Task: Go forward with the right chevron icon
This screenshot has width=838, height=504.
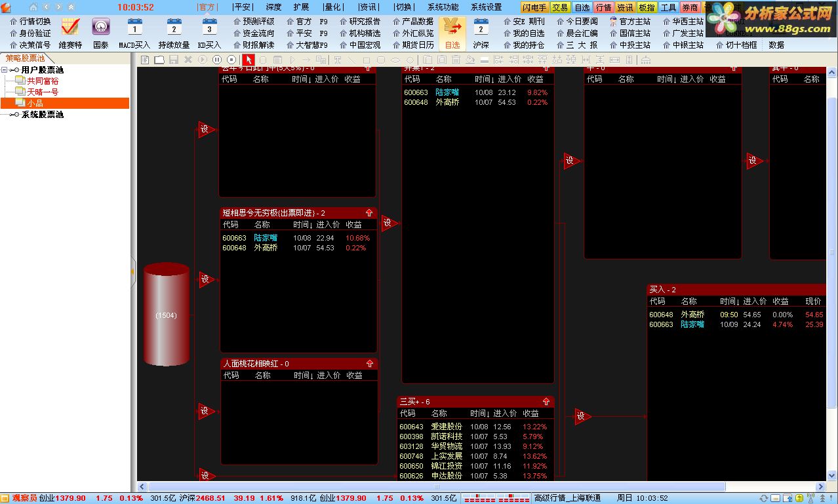Action: [58, 7]
